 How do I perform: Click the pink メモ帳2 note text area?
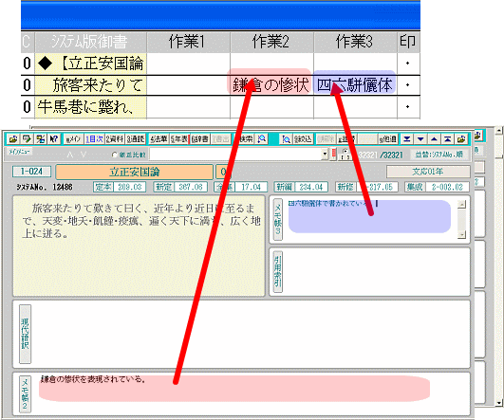[x=234, y=389]
